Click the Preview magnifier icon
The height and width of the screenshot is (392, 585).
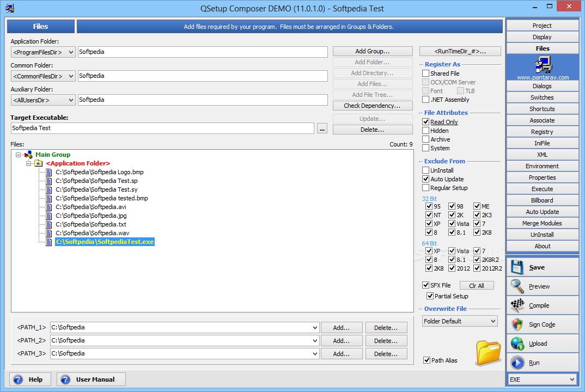(x=517, y=286)
